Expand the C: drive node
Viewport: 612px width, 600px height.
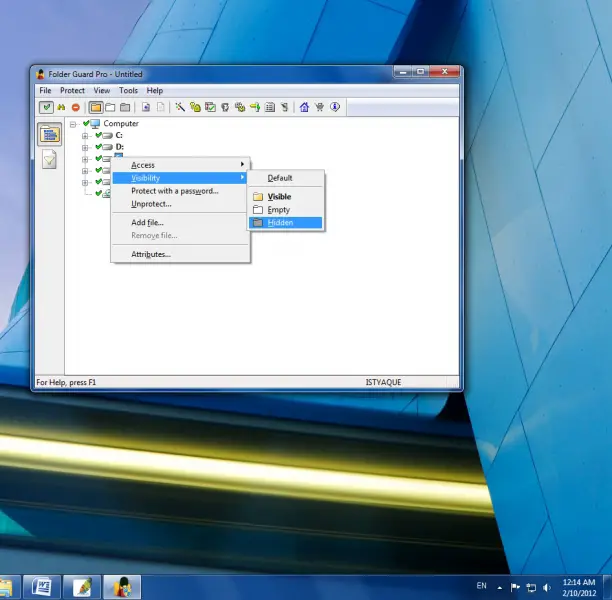[85, 136]
